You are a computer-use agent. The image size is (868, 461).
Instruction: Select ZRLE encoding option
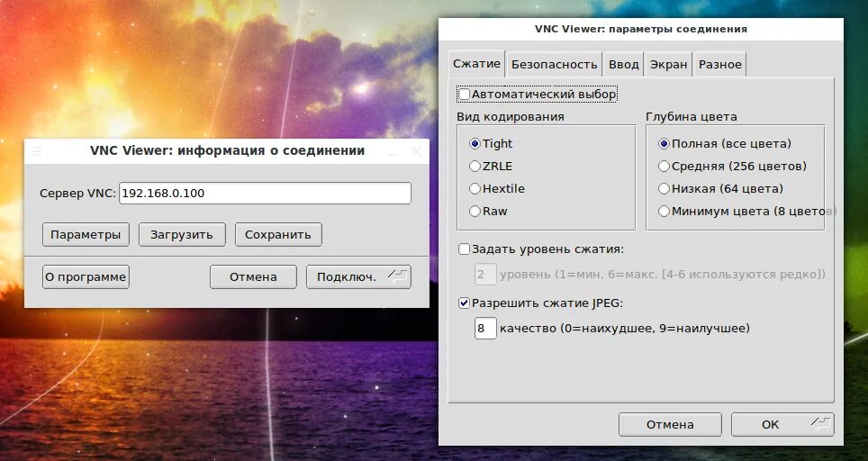pos(475,166)
